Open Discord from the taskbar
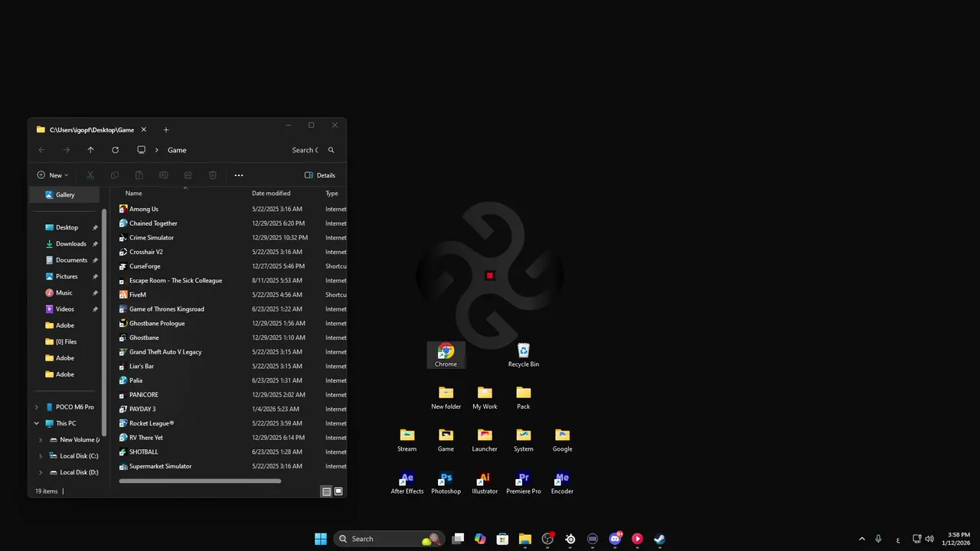The image size is (980, 551). [615, 539]
